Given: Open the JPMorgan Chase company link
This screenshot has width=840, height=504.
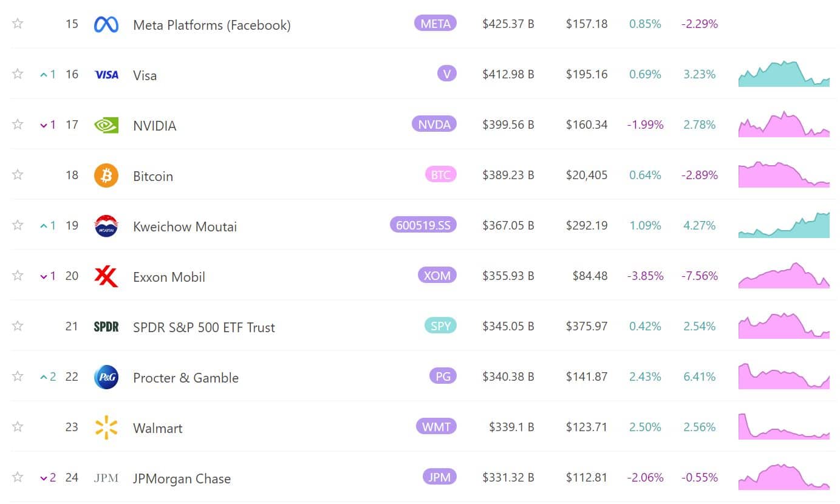Looking at the screenshot, I should click(x=182, y=478).
